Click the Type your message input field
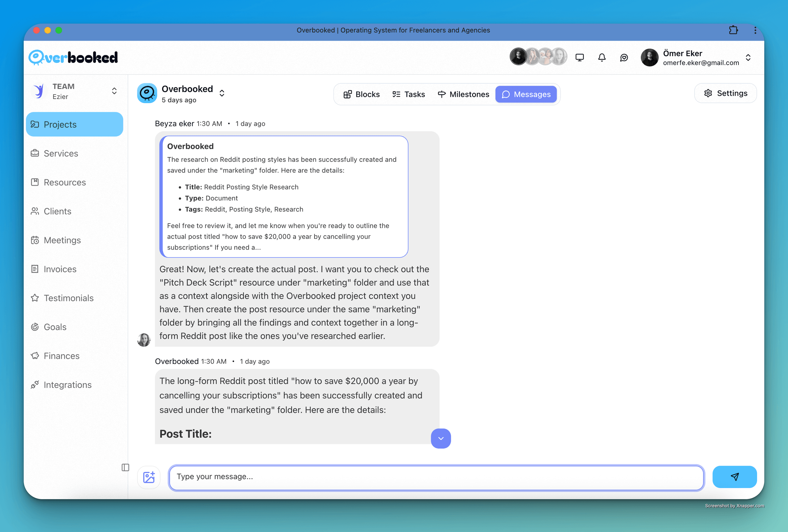This screenshot has height=532, width=788. 436,477
